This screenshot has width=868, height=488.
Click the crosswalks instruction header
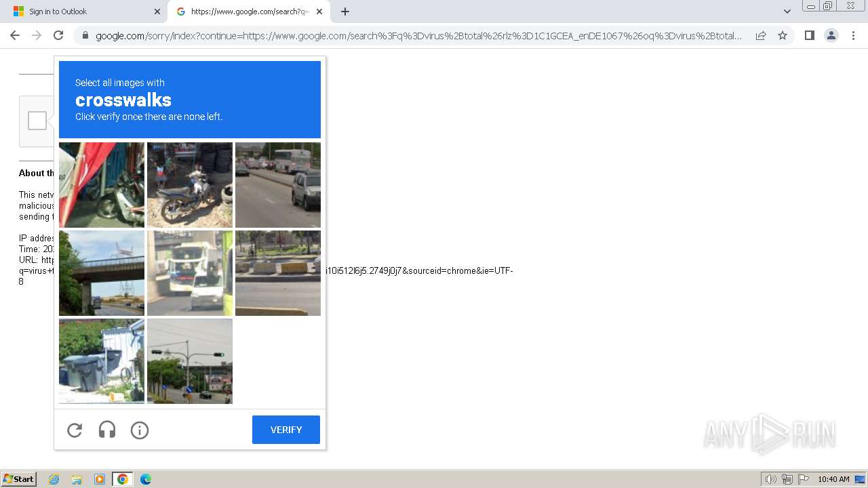point(190,100)
